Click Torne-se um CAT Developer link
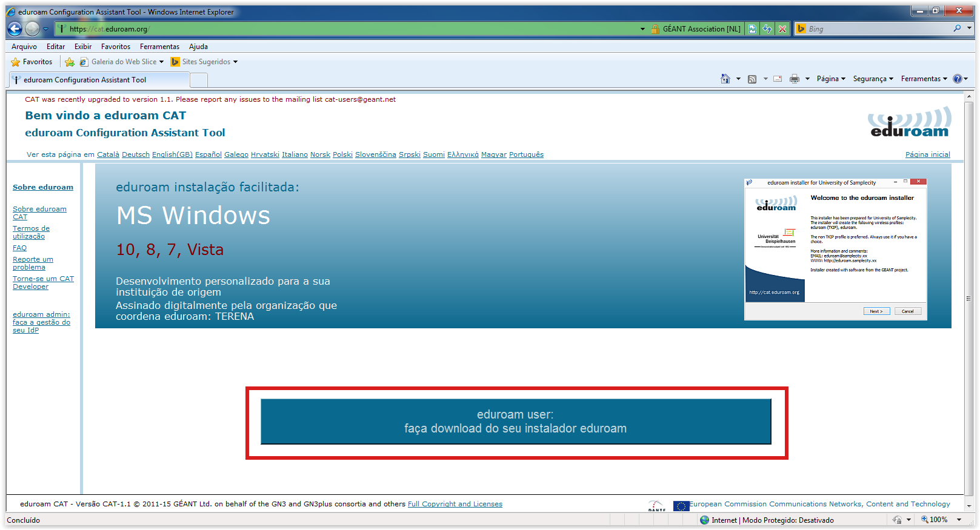 coord(43,282)
